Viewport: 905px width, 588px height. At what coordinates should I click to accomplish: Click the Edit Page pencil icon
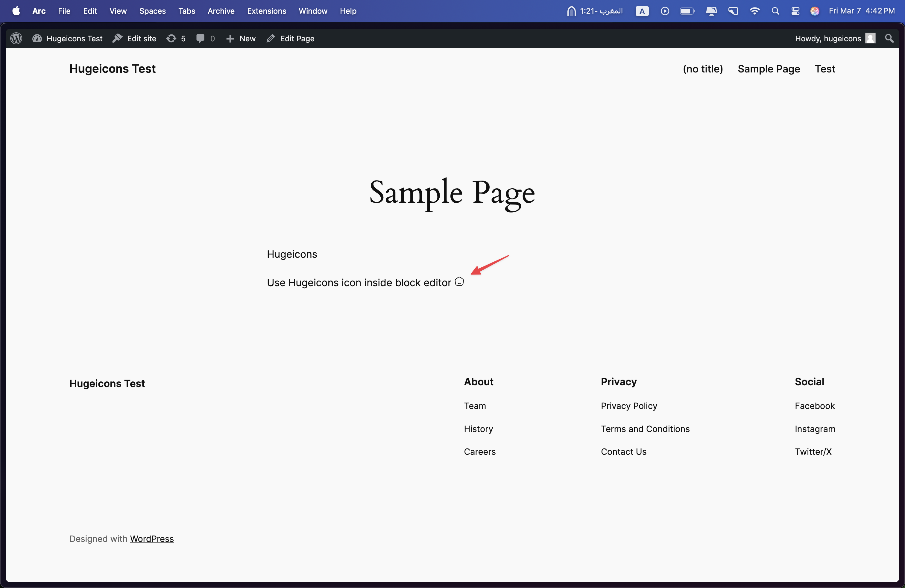(x=271, y=38)
